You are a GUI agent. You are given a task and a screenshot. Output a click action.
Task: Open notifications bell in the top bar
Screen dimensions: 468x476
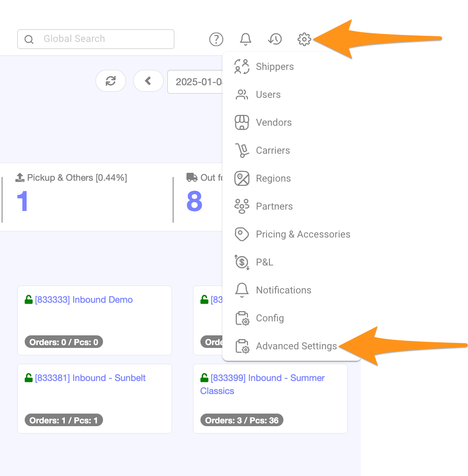[x=246, y=39]
